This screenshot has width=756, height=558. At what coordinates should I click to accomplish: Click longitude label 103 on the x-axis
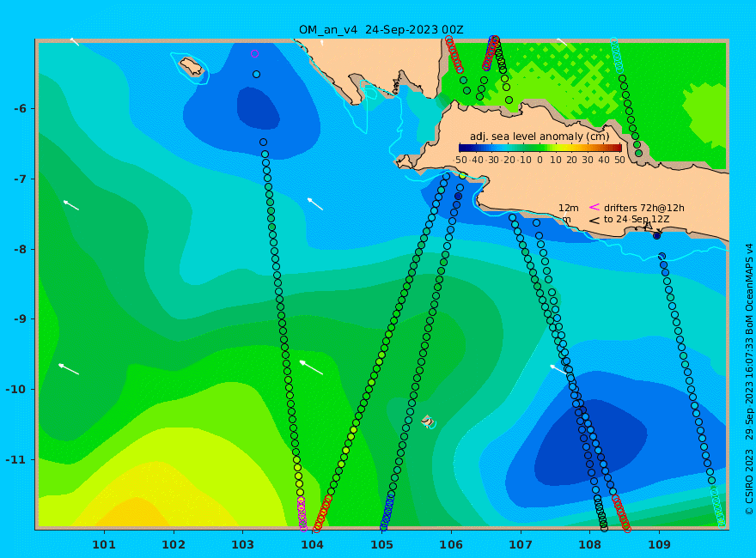(x=243, y=545)
